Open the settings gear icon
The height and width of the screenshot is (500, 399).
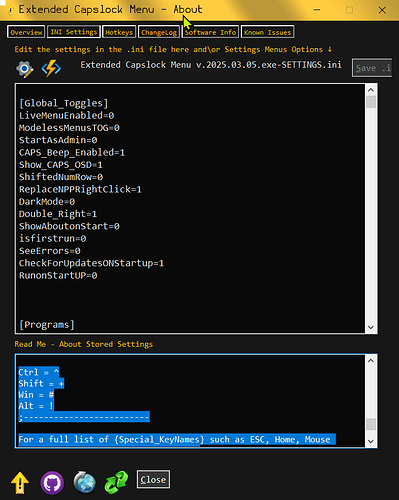point(25,69)
